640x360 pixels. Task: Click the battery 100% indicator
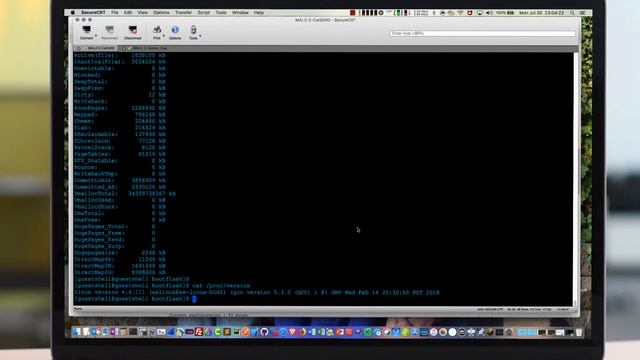(504, 13)
